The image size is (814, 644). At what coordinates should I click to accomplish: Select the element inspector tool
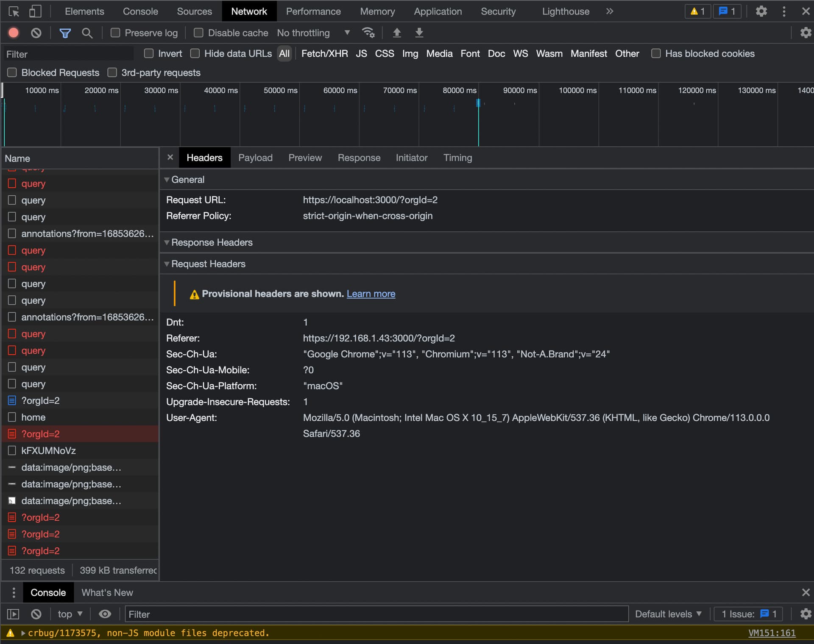coord(14,11)
